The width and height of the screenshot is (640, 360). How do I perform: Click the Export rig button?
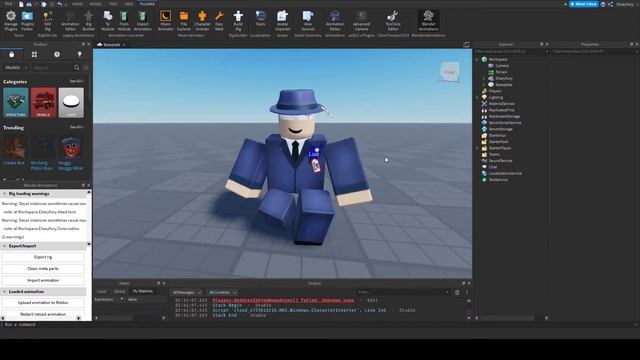coord(43,257)
